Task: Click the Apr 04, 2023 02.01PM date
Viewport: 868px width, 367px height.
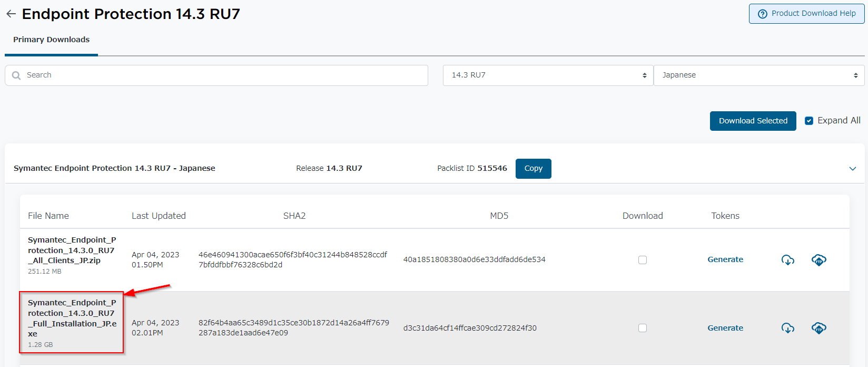Action: pyautogui.click(x=155, y=327)
